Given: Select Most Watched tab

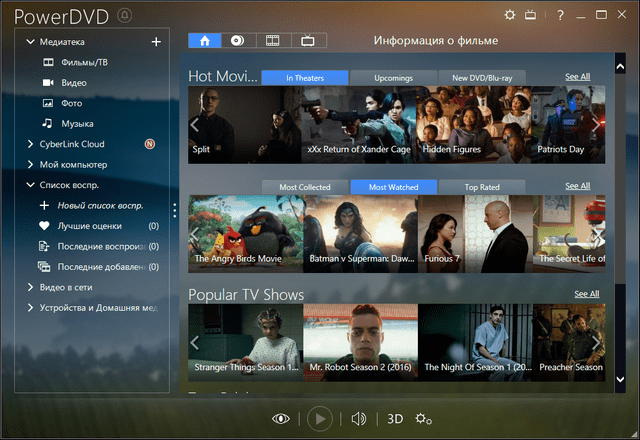Looking at the screenshot, I should click(393, 187).
